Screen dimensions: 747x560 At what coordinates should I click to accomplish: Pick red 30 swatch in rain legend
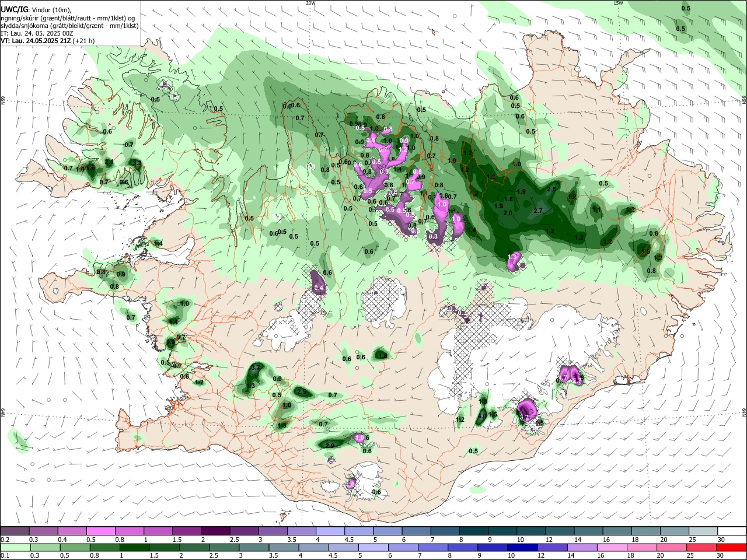pos(731,547)
